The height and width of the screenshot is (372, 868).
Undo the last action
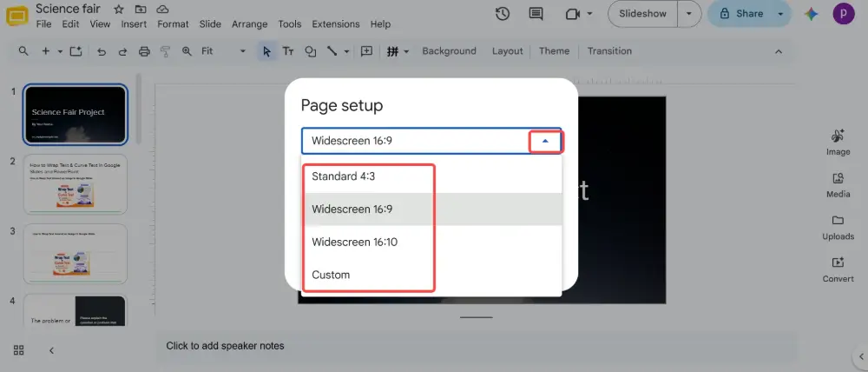pos(102,51)
